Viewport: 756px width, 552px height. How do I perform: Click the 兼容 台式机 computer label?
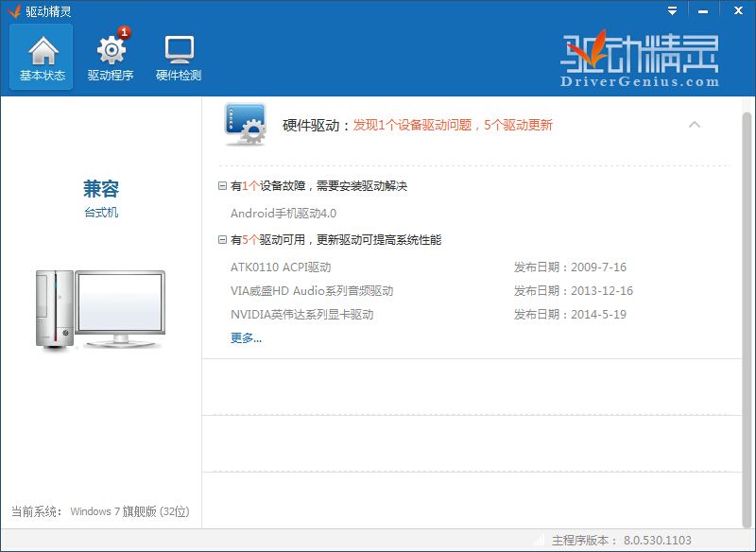pyautogui.click(x=101, y=198)
